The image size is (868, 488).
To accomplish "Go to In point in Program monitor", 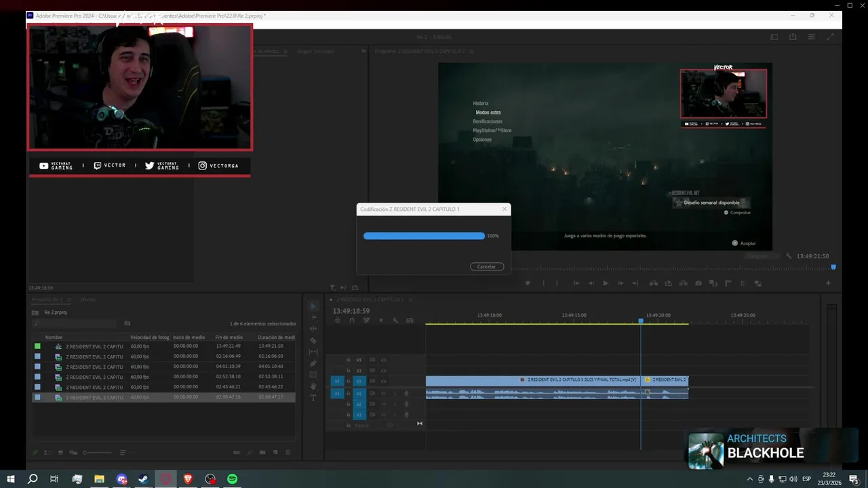I will (576, 283).
